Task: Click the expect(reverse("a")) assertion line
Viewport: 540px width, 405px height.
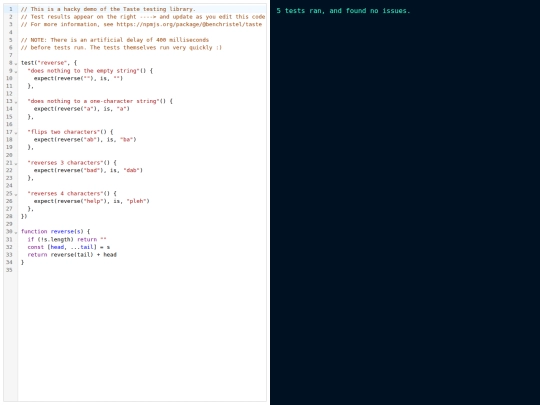Action: [82, 109]
